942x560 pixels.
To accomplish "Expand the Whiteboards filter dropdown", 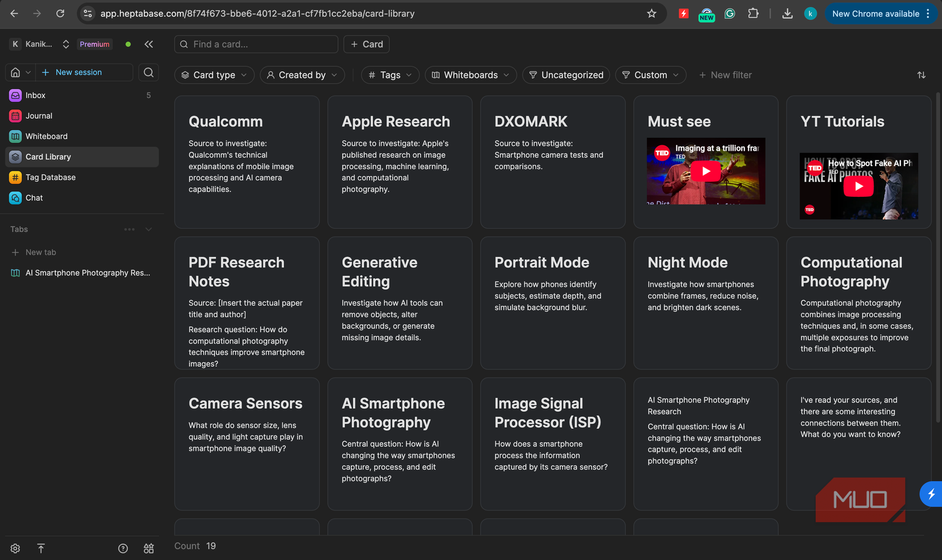I will (470, 75).
